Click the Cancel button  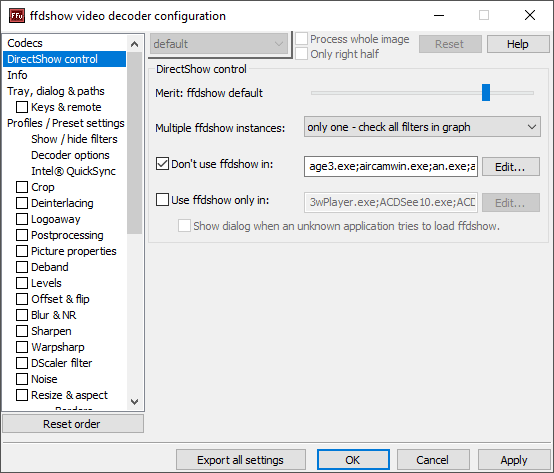433,460
